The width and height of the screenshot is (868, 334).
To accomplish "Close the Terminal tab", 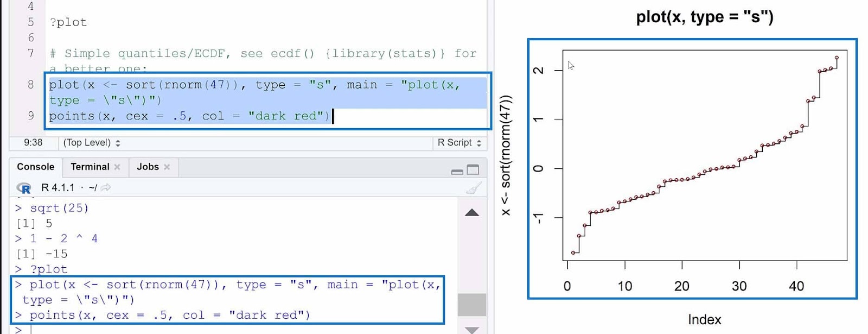I will tap(117, 167).
